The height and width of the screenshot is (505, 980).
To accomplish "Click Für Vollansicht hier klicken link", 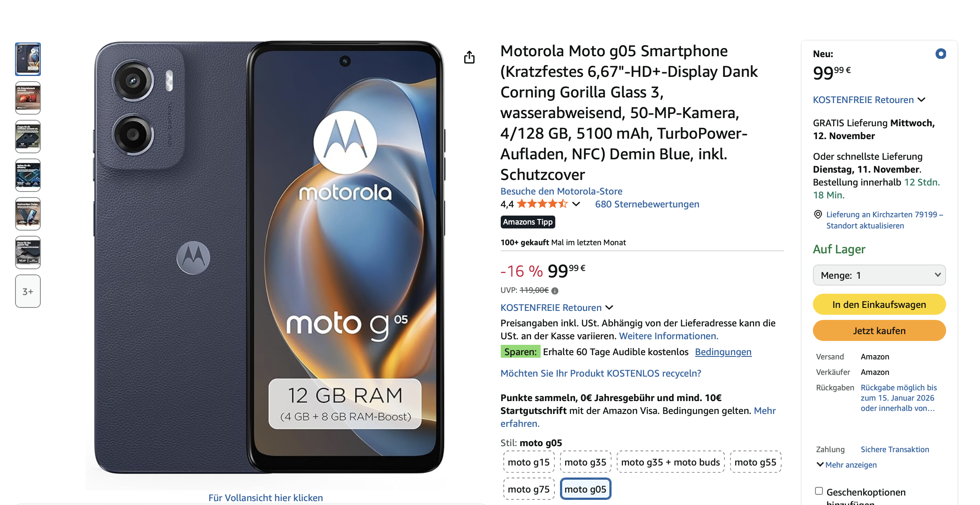I will click(x=266, y=498).
